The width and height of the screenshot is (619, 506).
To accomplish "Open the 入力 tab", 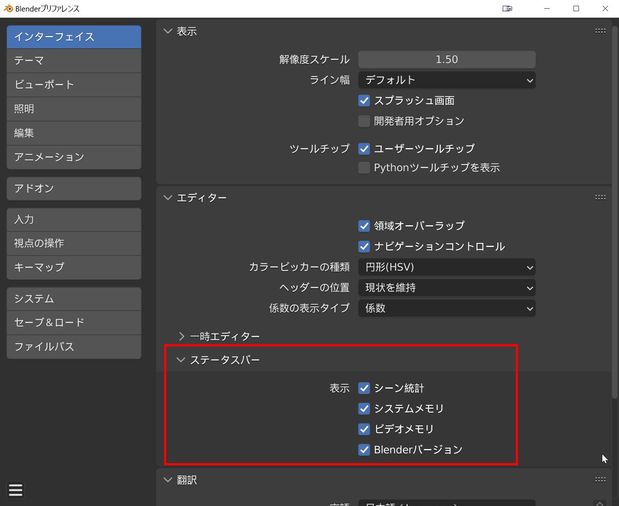I will click(74, 219).
